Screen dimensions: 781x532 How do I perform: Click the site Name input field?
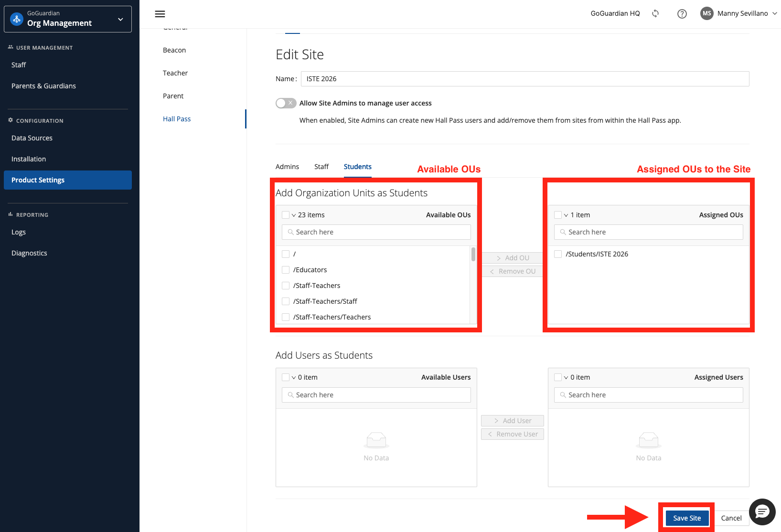(x=525, y=79)
